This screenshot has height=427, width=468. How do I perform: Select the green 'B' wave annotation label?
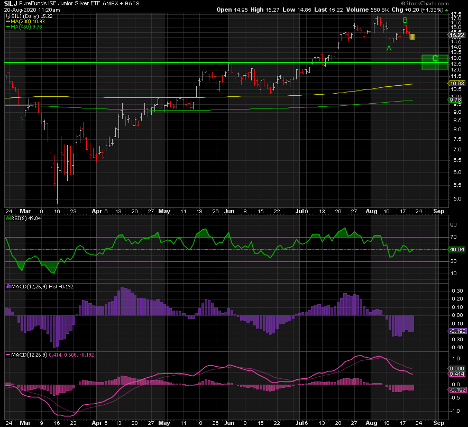click(x=405, y=20)
